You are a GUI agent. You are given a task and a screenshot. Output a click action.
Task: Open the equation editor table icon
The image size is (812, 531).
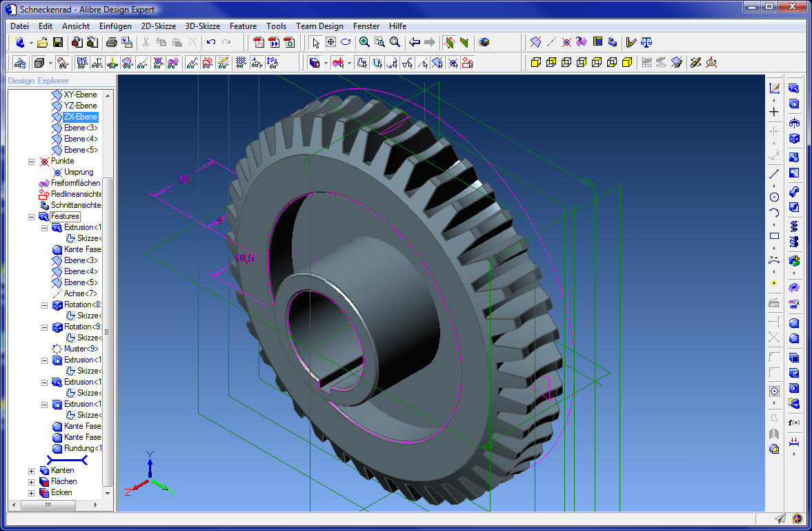click(597, 43)
